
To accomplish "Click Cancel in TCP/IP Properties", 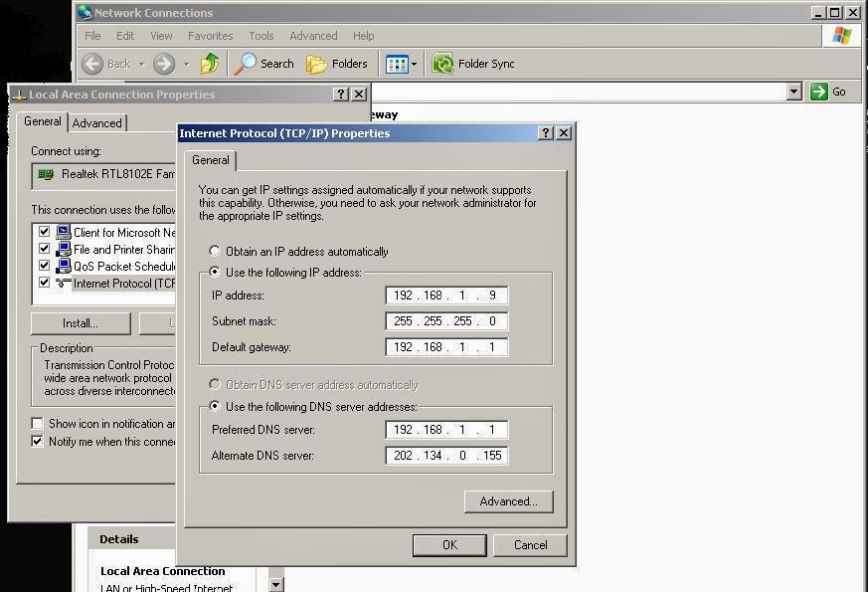I will pos(530,545).
